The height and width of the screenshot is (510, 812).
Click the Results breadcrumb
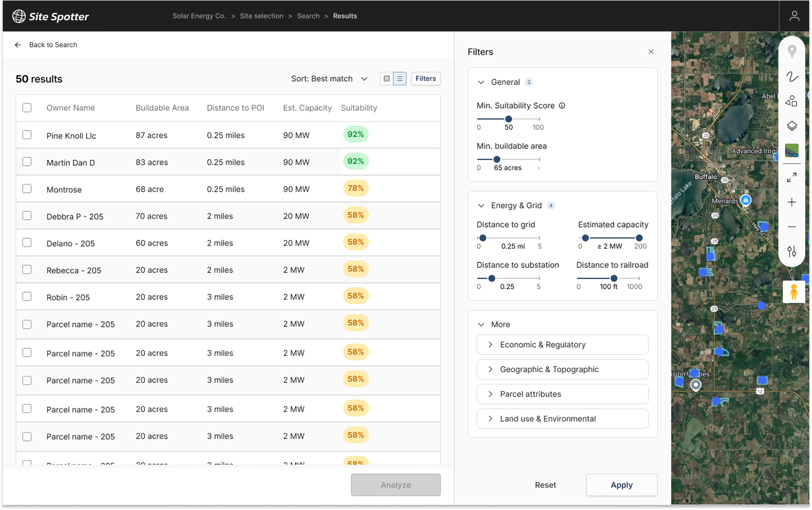345,16
